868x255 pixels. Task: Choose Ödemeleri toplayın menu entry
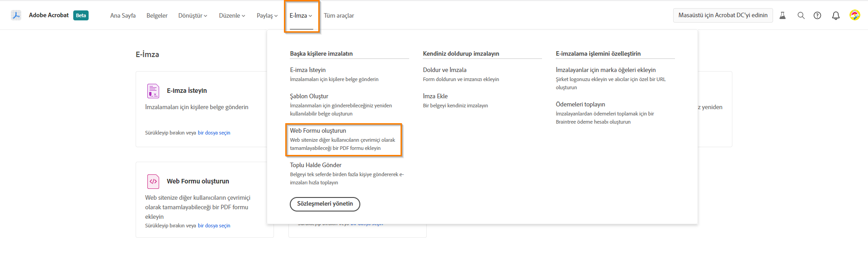(580, 104)
